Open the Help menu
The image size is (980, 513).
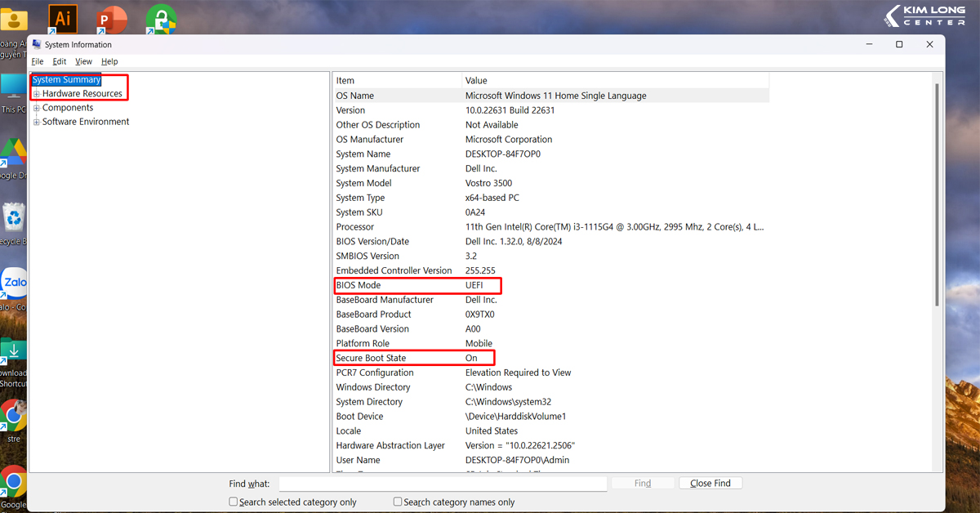tap(109, 61)
